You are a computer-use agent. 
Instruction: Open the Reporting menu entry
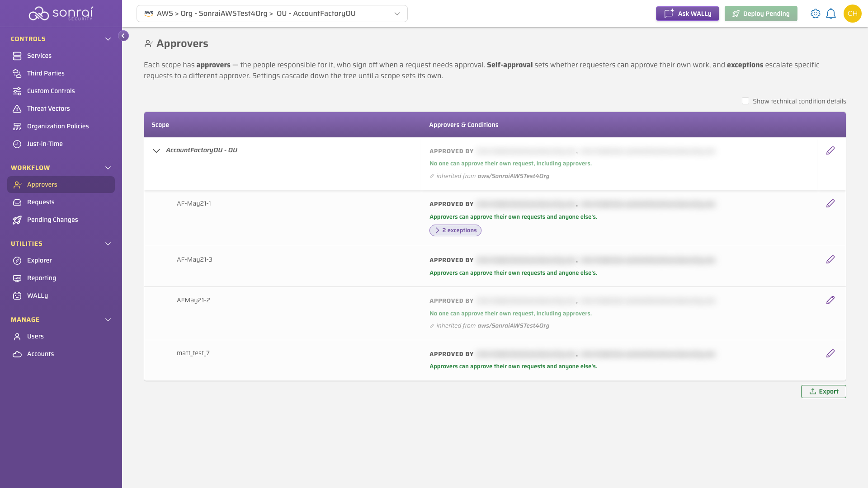coord(61,278)
